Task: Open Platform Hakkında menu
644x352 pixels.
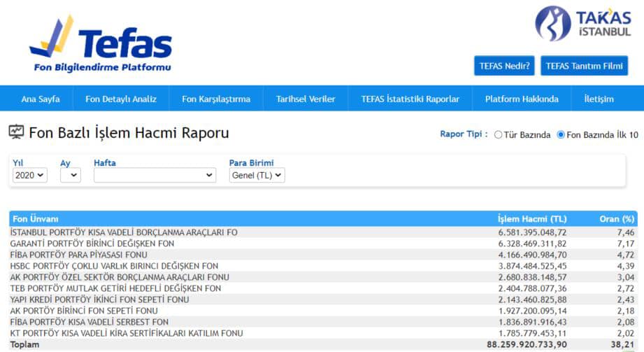Action: point(522,99)
